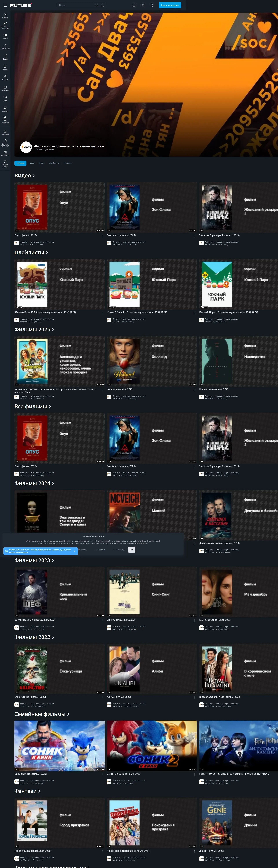Viewport: 278px width, 868px height.
Task: Expand the Плейлисты section heading arrow
Action: pos(47,252)
